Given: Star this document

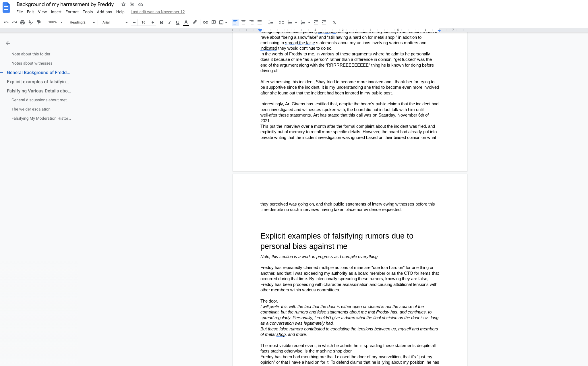Looking at the screenshot, I should [x=123, y=4].
